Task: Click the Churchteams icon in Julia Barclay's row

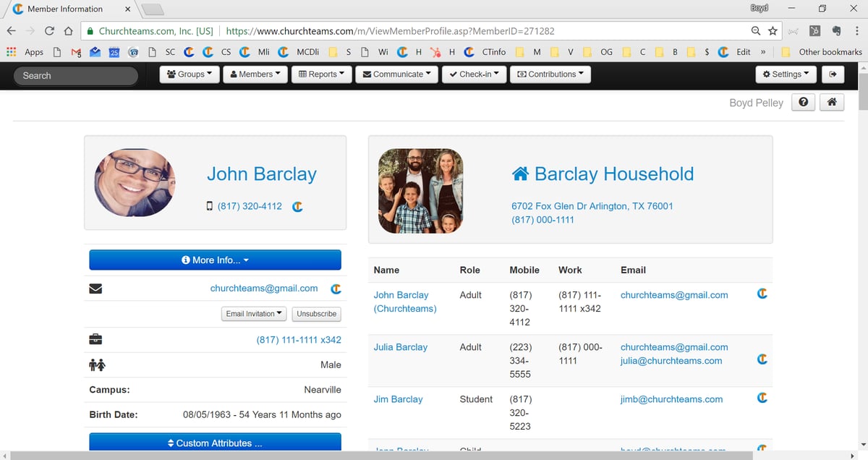Action: tap(762, 359)
